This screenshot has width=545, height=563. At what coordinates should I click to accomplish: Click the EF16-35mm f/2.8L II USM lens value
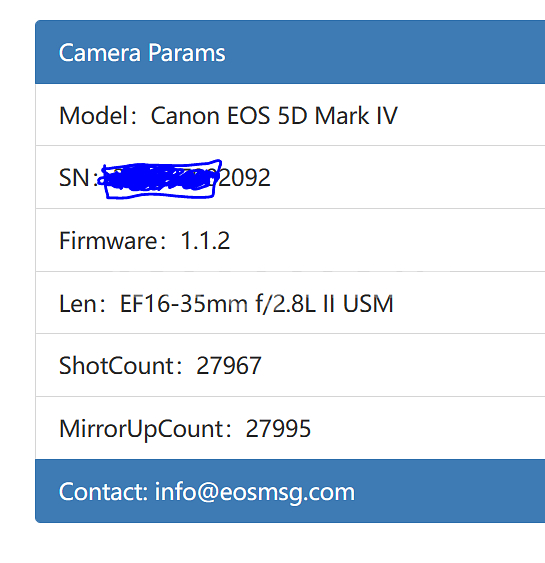pos(256,304)
